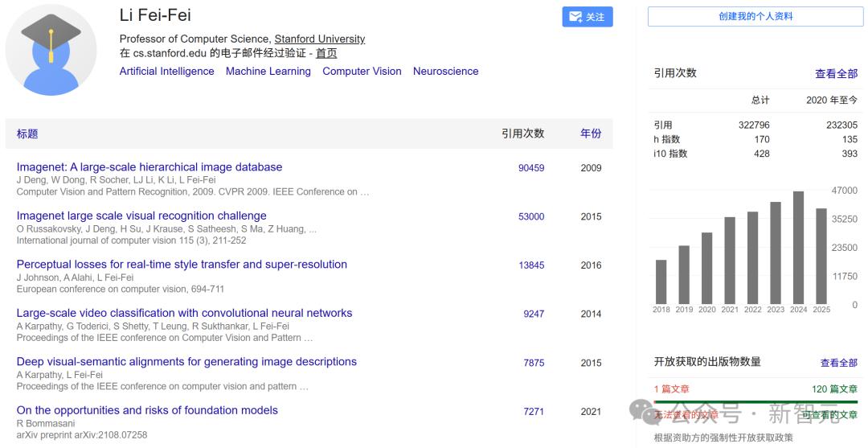Select the Artificial Intelligence interest tag
This screenshot has height=448, width=868.
tap(166, 71)
